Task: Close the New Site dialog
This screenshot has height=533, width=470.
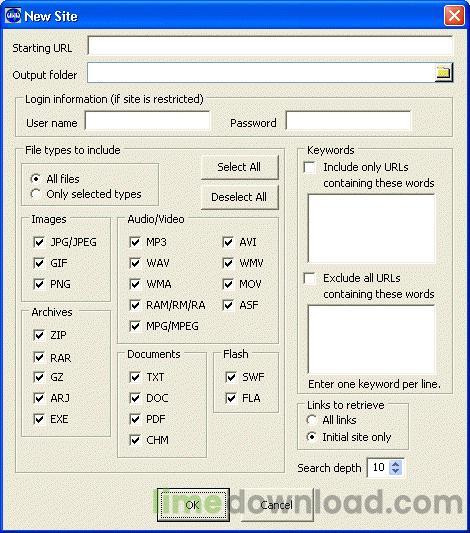Action: pyautogui.click(x=454, y=16)
